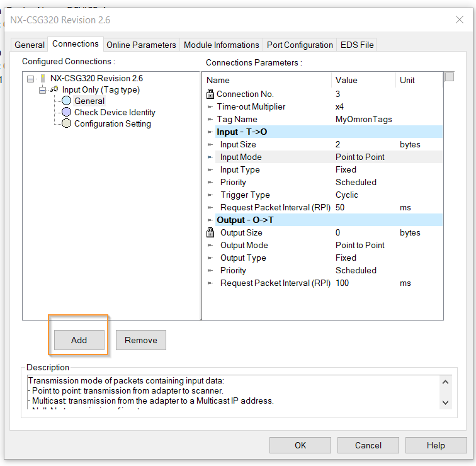Click the Cancel button
Screen dimensions: 476x466
368,445
